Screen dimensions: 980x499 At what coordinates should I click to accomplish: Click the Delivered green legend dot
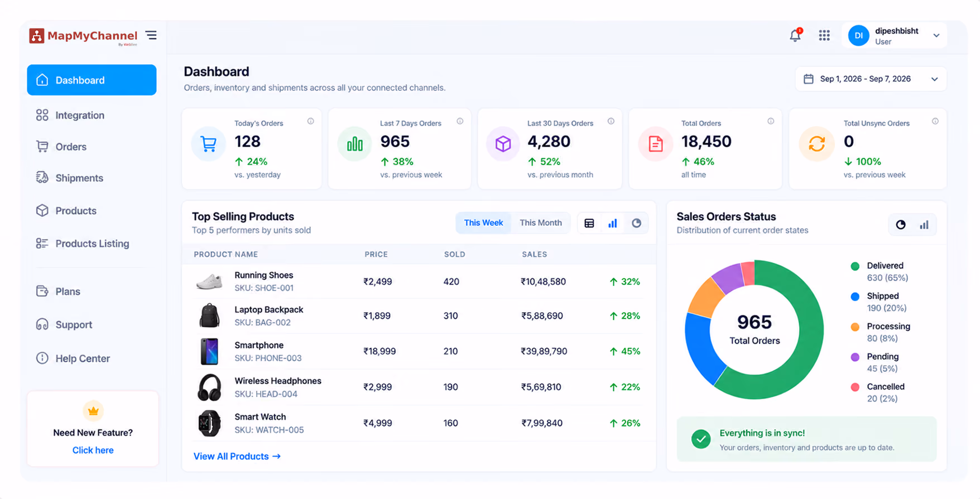click(854, 266)
